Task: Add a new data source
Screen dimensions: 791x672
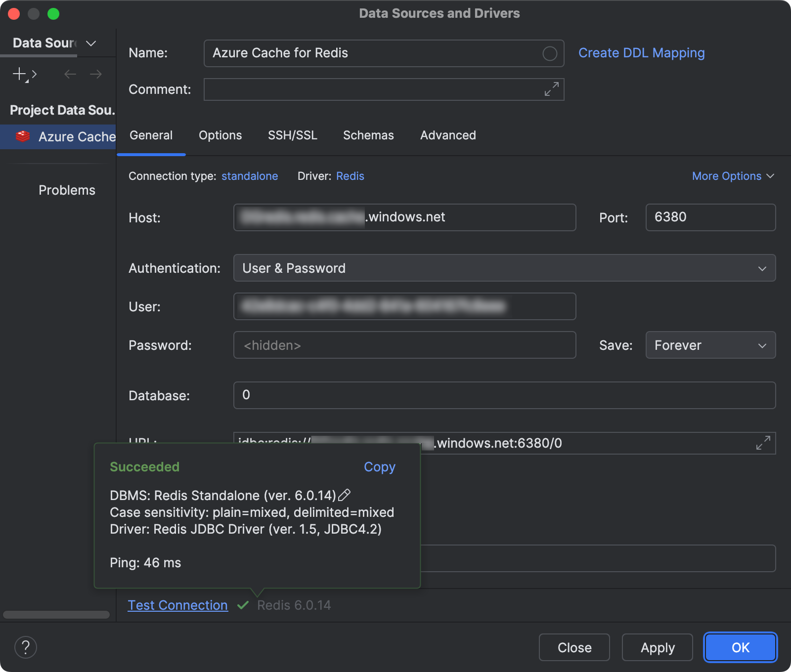Action: [19, 74]
